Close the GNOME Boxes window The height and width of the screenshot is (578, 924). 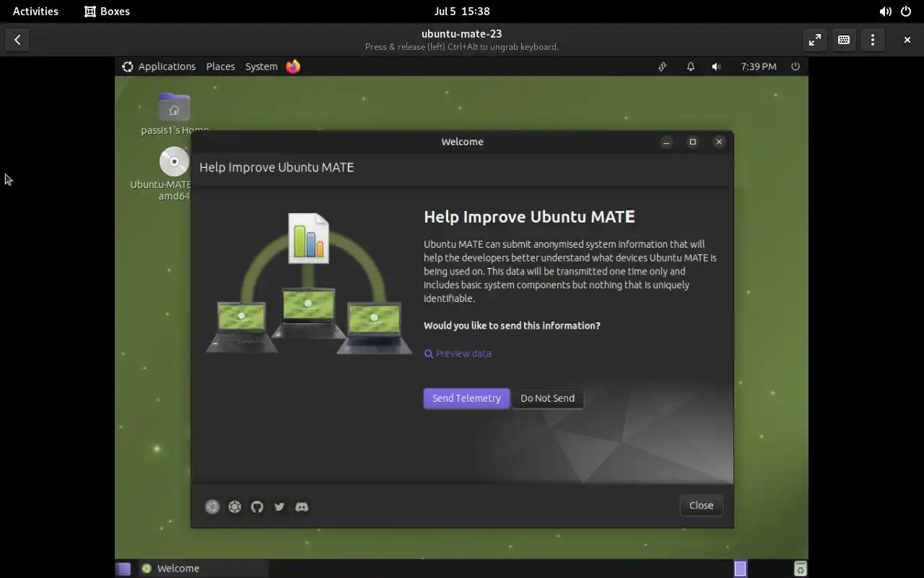tap(907, 40)
